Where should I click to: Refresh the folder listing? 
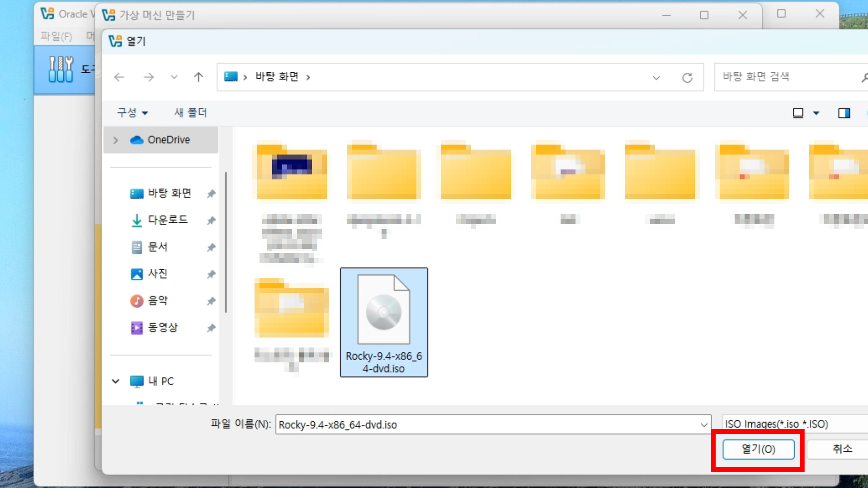[687, 78]
